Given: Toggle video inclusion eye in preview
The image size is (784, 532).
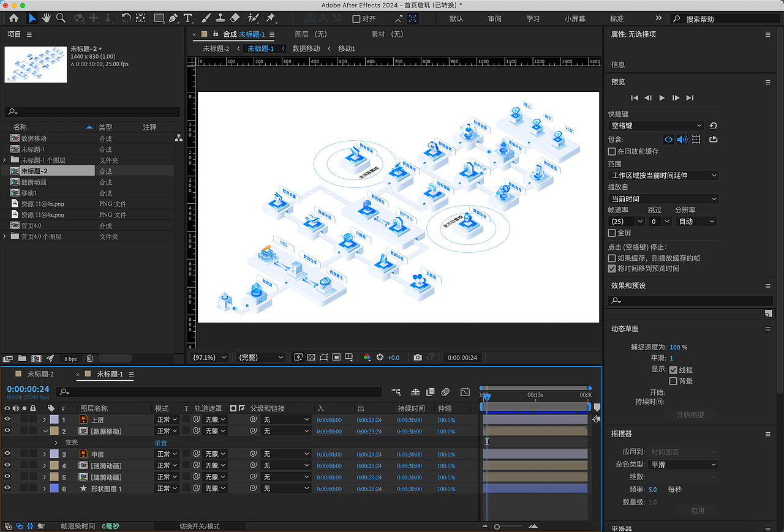Looking at the screenshot, I should (x=668, y=140).
